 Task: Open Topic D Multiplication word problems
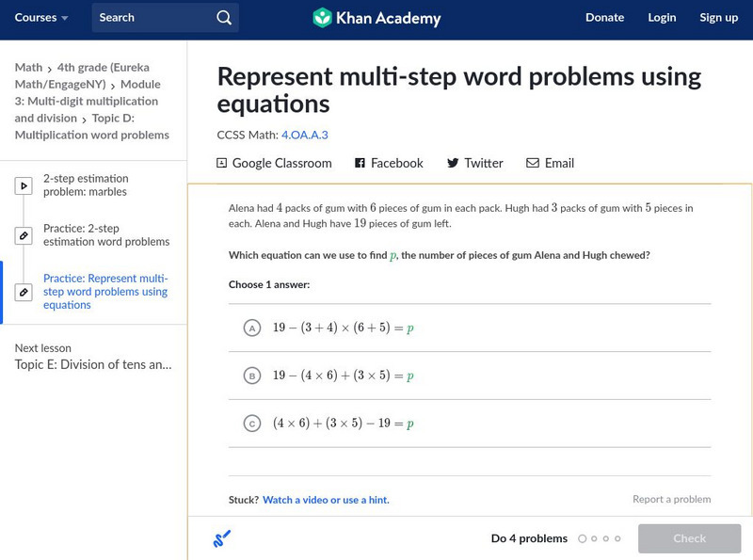coord(92,127)
